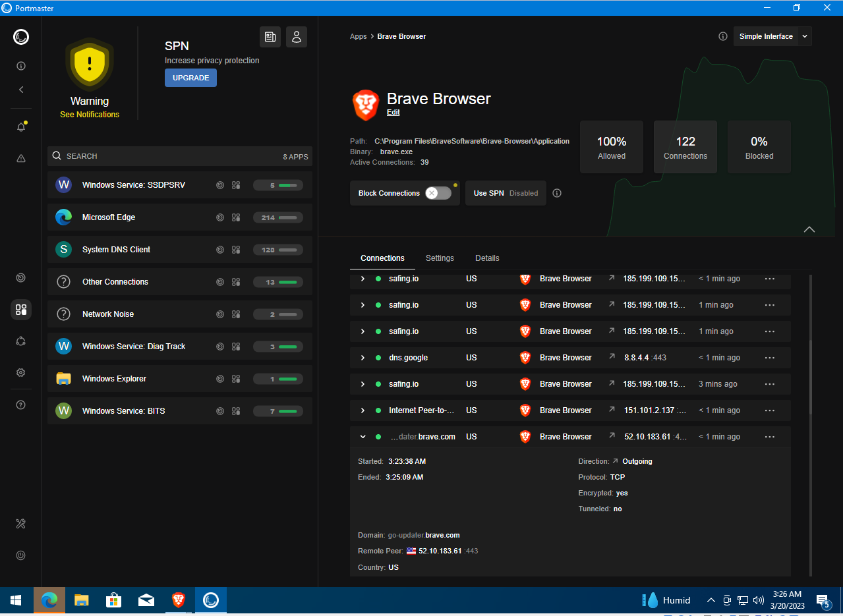Click the info icon beside Use SPN

(x=557, y=193)
